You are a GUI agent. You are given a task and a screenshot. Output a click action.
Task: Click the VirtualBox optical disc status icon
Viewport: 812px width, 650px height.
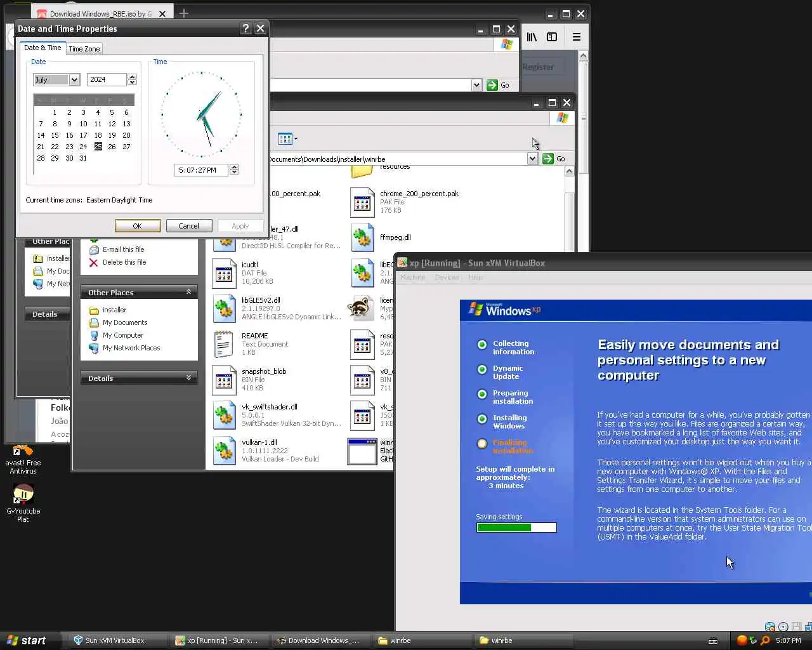pos(783,627)
